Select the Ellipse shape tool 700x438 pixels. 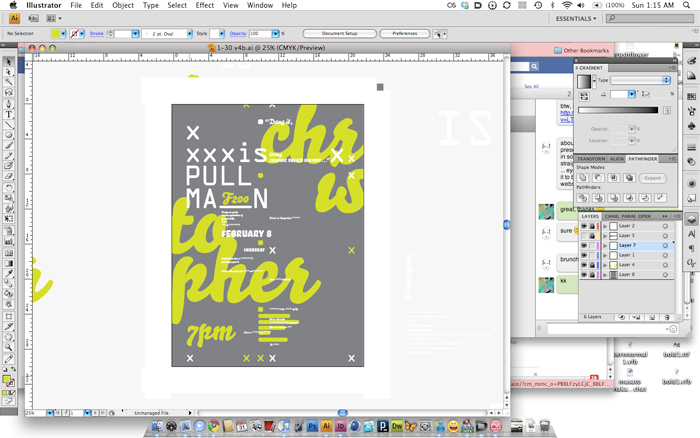8,135
